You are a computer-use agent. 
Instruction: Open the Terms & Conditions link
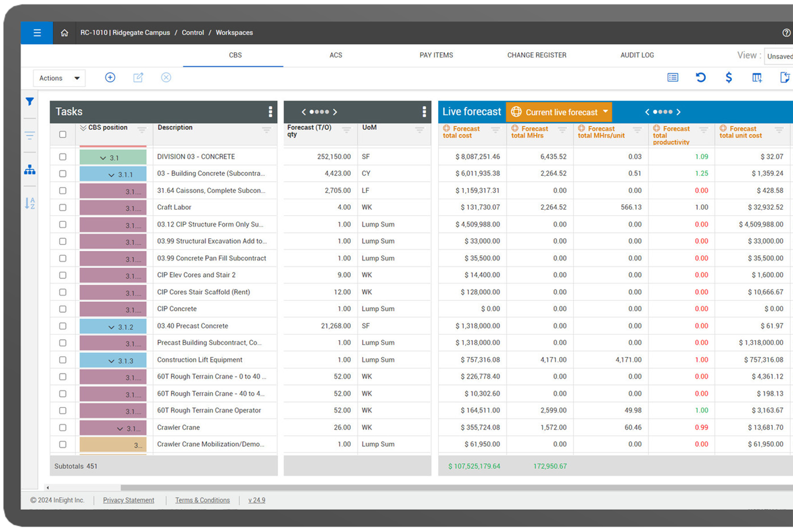[x=202, y=500]
